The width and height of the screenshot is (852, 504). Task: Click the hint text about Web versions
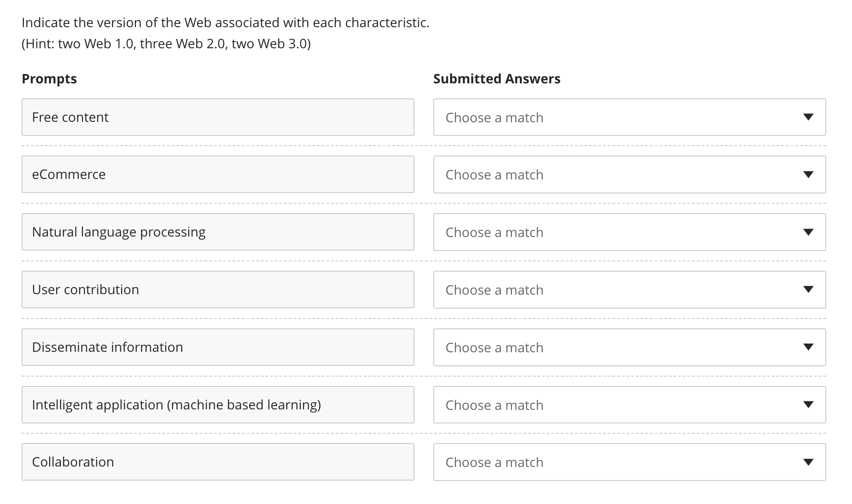point(165,44)
